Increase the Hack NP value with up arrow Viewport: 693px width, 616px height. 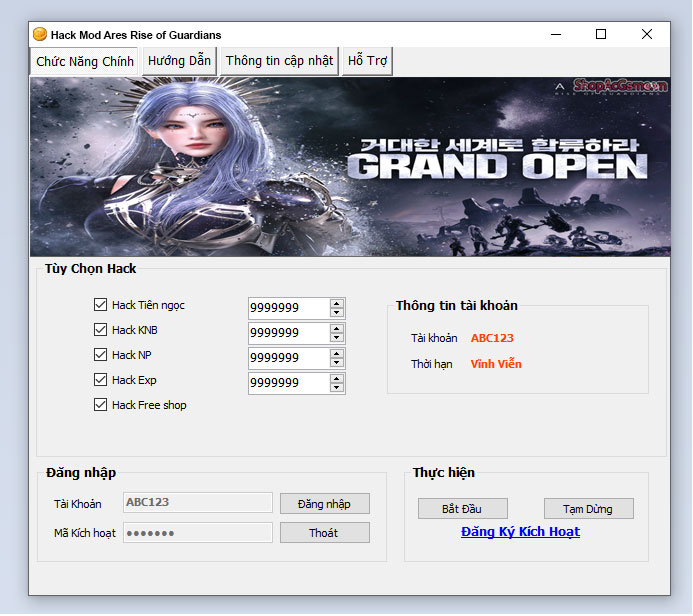click(337, 354)
